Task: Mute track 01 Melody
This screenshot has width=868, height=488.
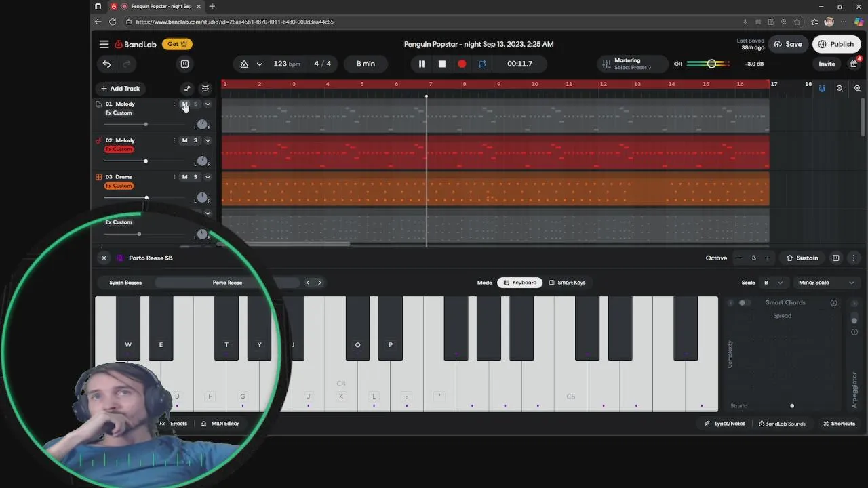Action: tap(184, 104)
